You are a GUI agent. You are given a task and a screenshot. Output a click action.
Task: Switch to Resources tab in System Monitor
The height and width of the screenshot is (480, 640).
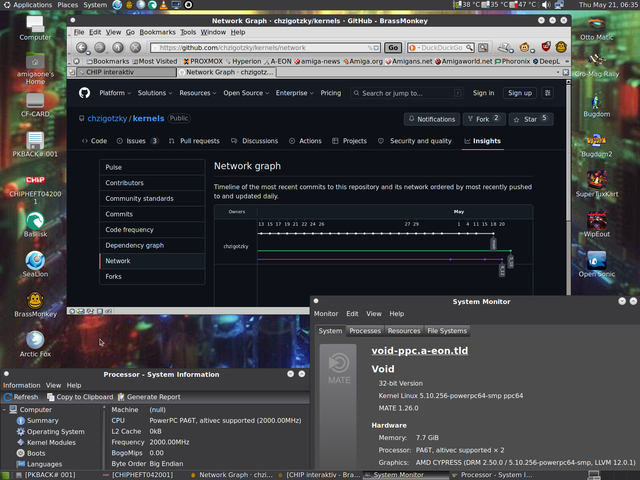tap(404, 331)
